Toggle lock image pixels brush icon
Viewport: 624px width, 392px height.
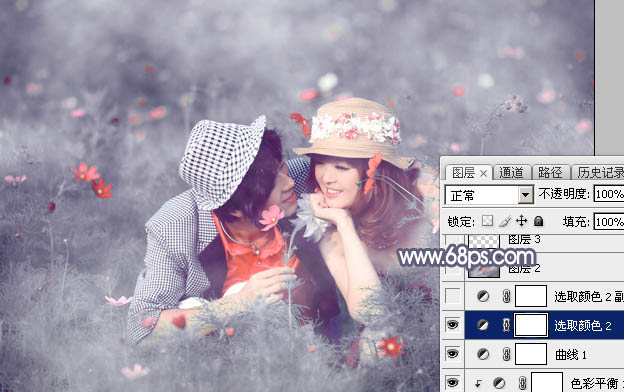(505, 221)
